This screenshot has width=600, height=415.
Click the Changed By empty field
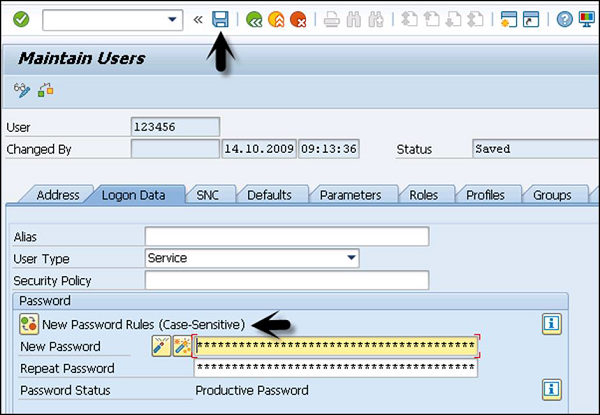point(175,149)
